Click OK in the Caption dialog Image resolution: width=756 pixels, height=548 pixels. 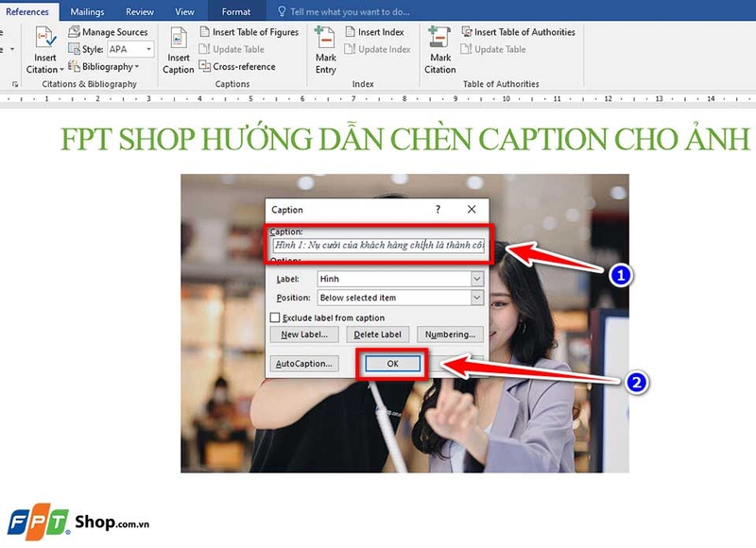[391, 363]
